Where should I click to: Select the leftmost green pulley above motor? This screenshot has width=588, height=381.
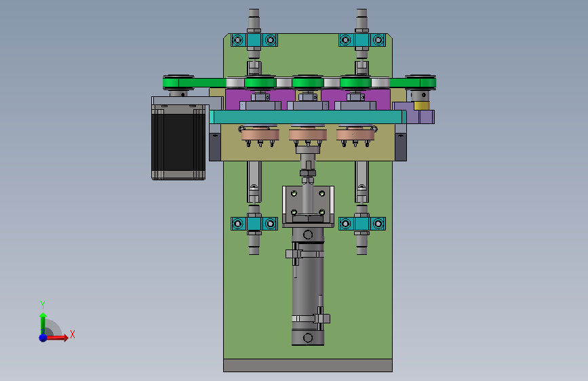(x=178, y=83)
